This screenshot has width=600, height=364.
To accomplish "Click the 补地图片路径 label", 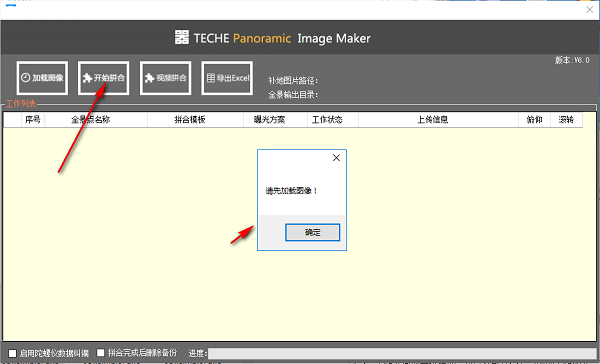I will tap(293, 81).
